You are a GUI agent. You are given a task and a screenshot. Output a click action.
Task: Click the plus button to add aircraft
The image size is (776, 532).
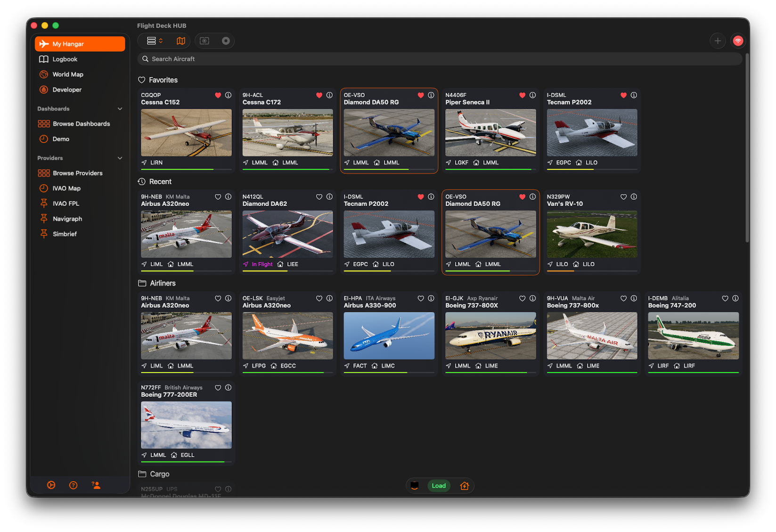(x=717, y=41)
